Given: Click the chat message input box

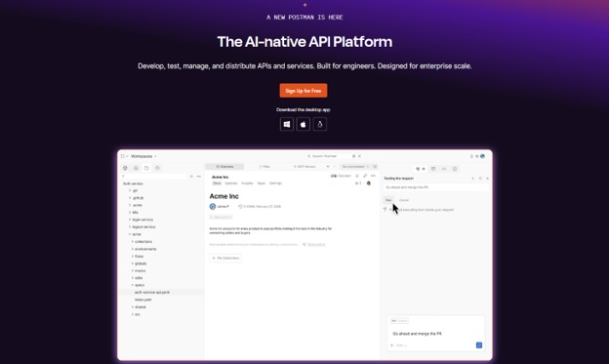Looking at the screenshot, I should pyautogui.click(x=436, y=334).
